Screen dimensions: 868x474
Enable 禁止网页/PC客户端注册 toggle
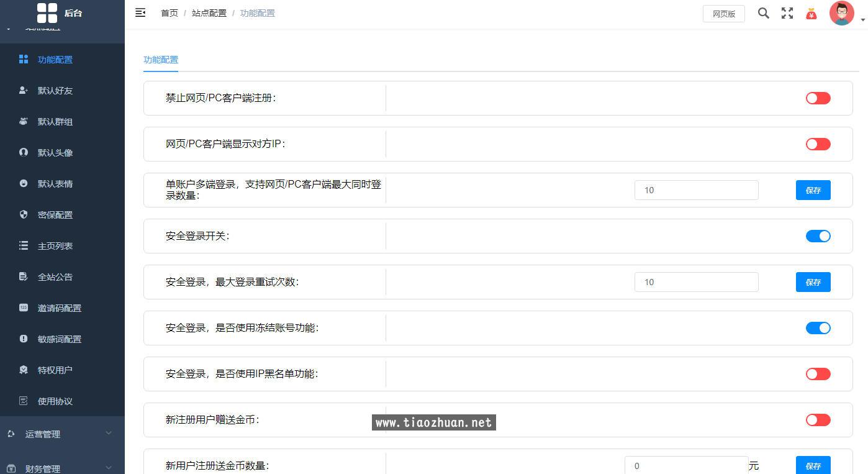[818, 98]
